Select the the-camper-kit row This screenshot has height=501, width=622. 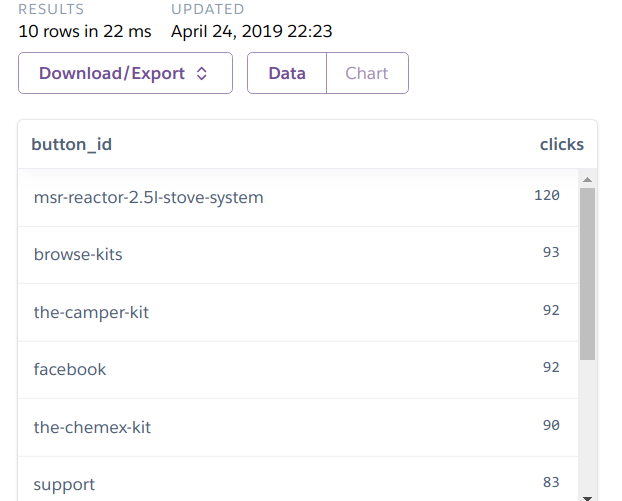[x=91, y=312]
